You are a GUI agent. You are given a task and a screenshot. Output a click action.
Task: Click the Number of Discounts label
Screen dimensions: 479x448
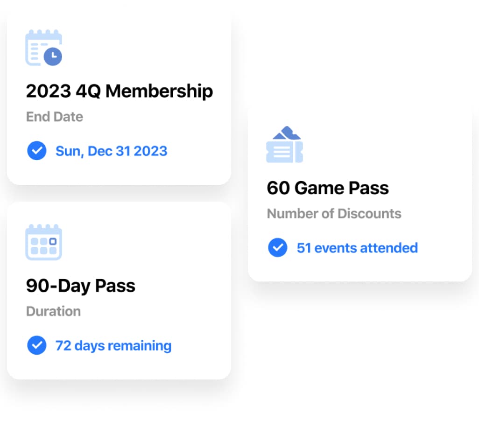coord(334,214)
